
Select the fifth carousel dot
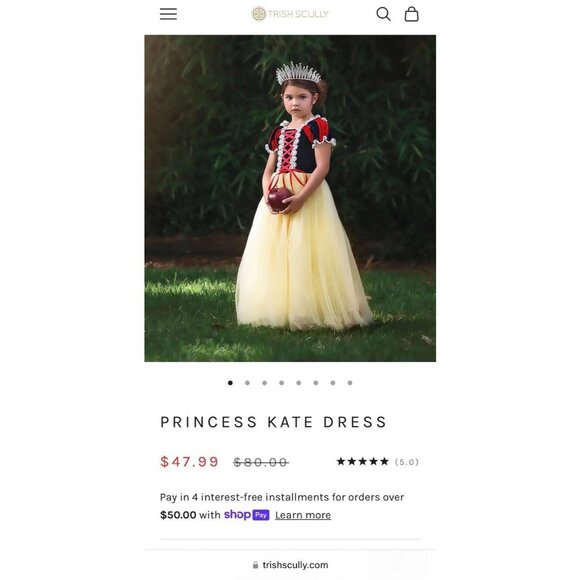point(299,383)
